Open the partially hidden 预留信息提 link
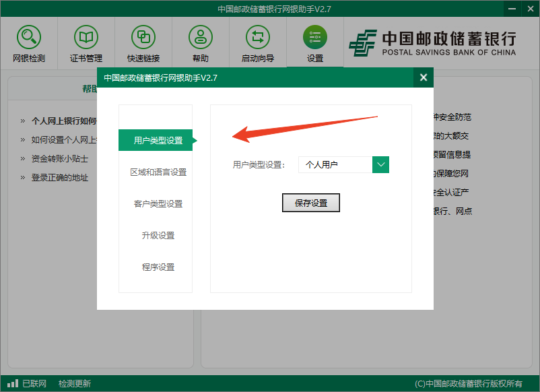Image resolution: width=540 pixels, height=392 pixels. [x=452, y=155]
